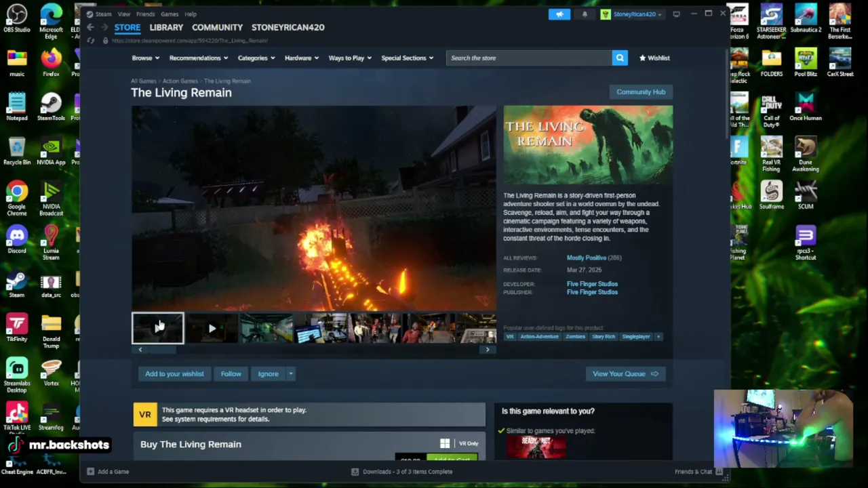This screenshot has height=488, width=868.
Task: Open the Recommendations dropdown
Action: (198, 58)
